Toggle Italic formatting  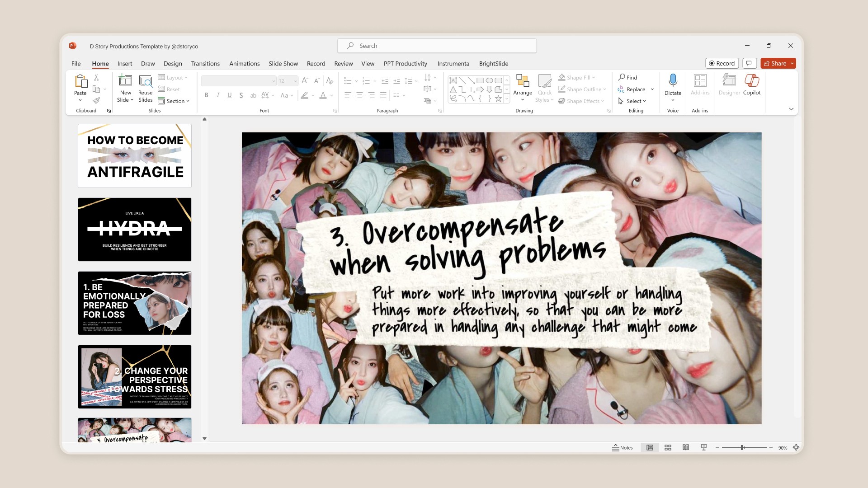coord(218,95)
